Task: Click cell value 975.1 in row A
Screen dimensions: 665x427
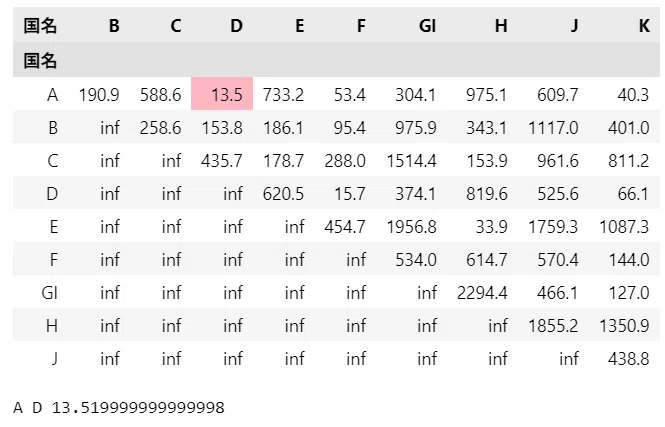Action: pos(486,95)
